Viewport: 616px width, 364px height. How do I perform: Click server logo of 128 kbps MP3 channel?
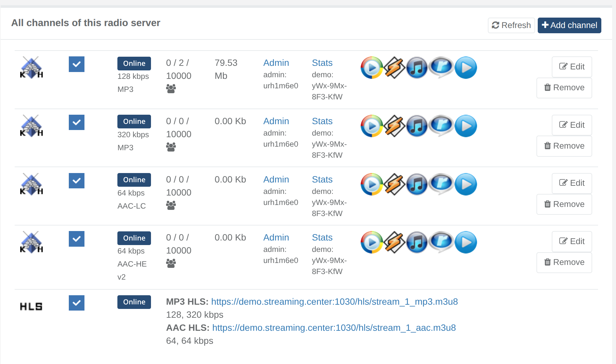click(x=31, y=68)
